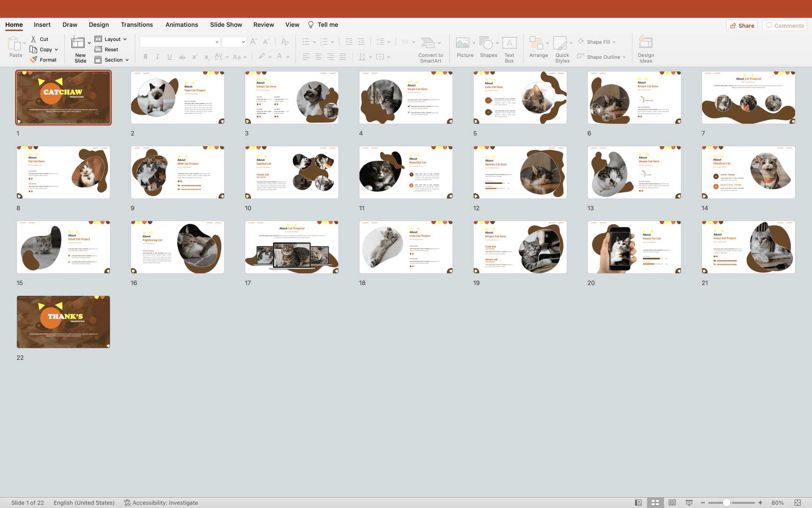The height and width of the screenshot is (508, 812).
Task: Open the Comments pane button
Action: [x=784, y=26]
